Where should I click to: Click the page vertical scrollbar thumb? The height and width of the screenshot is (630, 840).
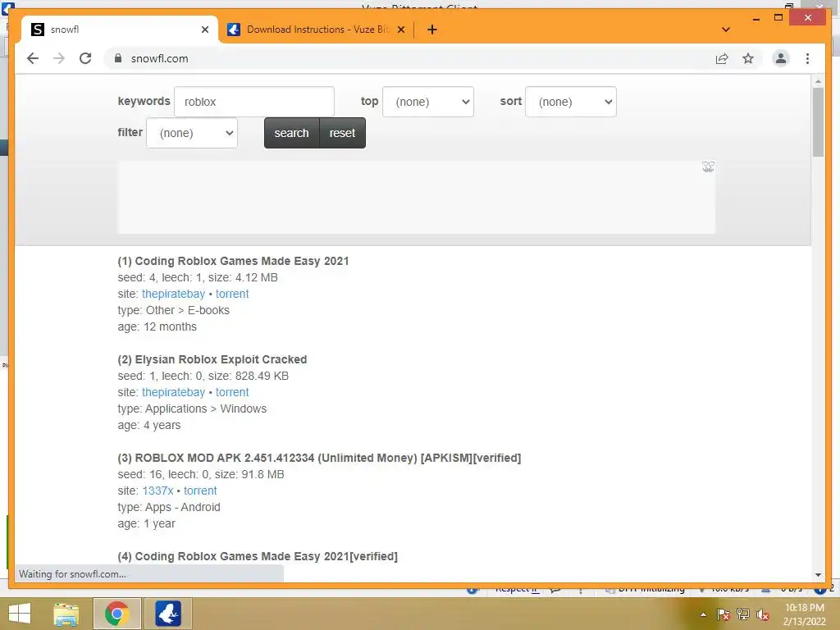tap(818, 122)
